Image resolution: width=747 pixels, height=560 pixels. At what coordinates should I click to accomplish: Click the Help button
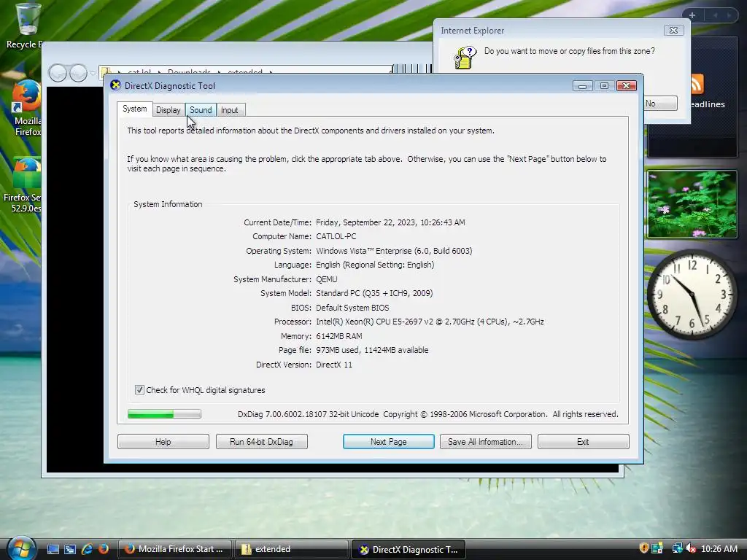pos(163,442)
